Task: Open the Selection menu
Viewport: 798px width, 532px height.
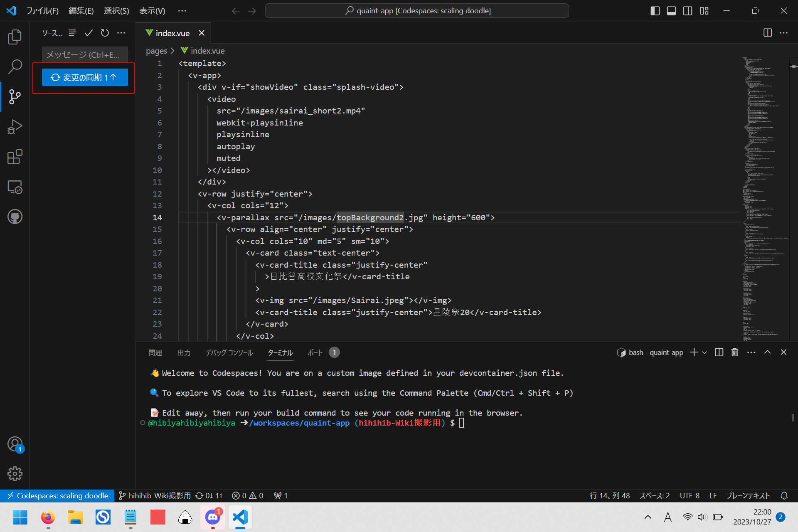Action: click(116, 11)
